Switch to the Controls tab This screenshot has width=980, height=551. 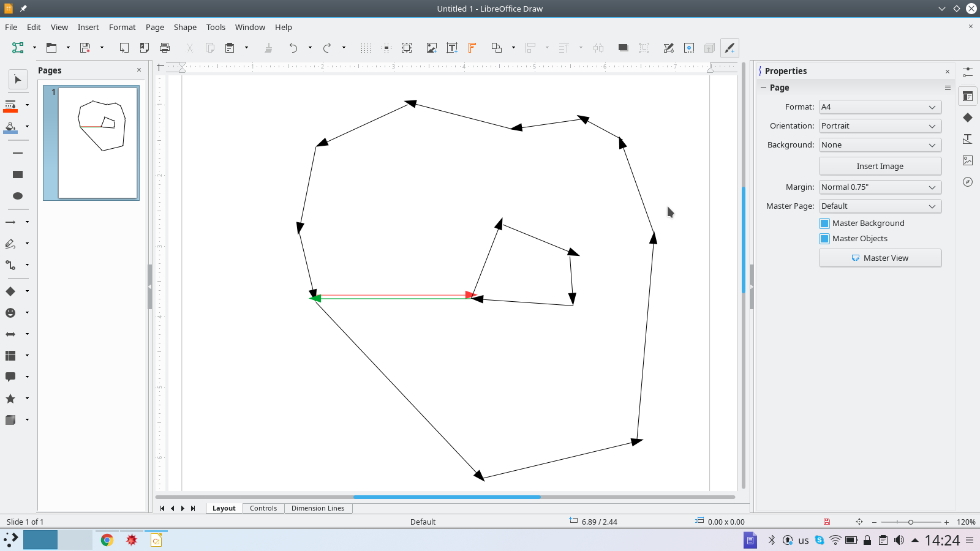coord(263,508)
